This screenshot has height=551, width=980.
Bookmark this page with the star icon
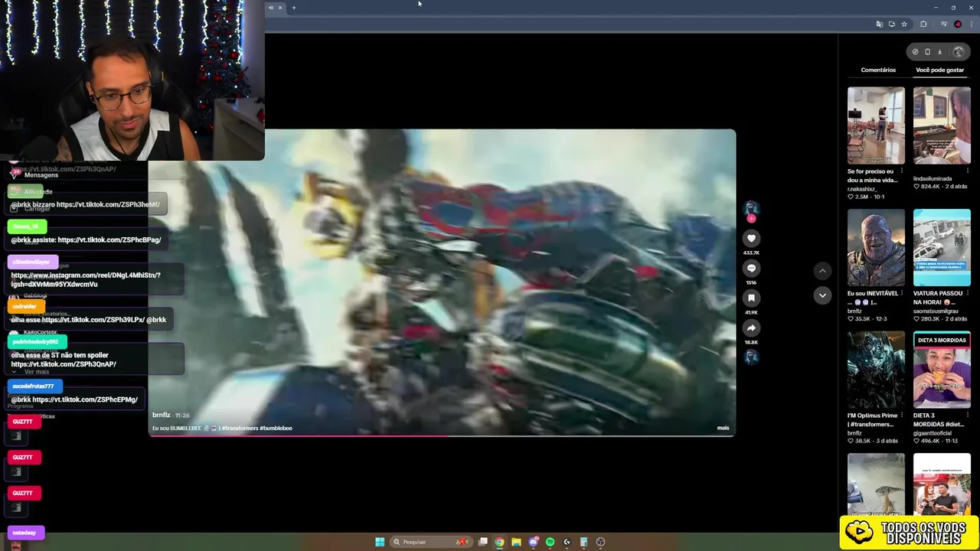tap(904, 24)
